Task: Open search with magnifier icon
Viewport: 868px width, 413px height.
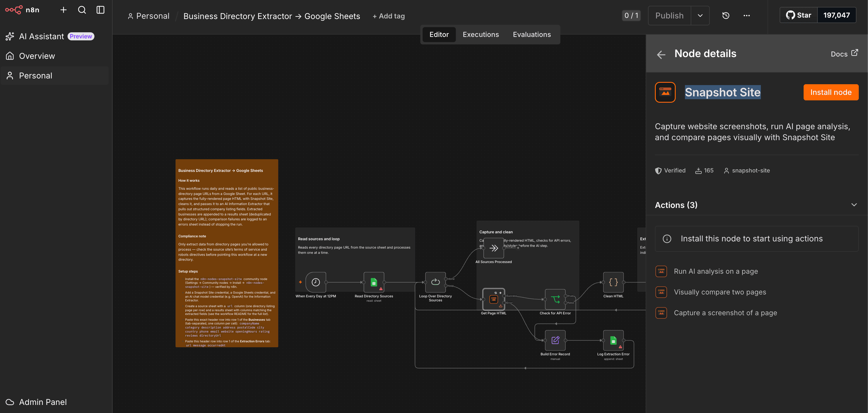Action: point(82,10)
